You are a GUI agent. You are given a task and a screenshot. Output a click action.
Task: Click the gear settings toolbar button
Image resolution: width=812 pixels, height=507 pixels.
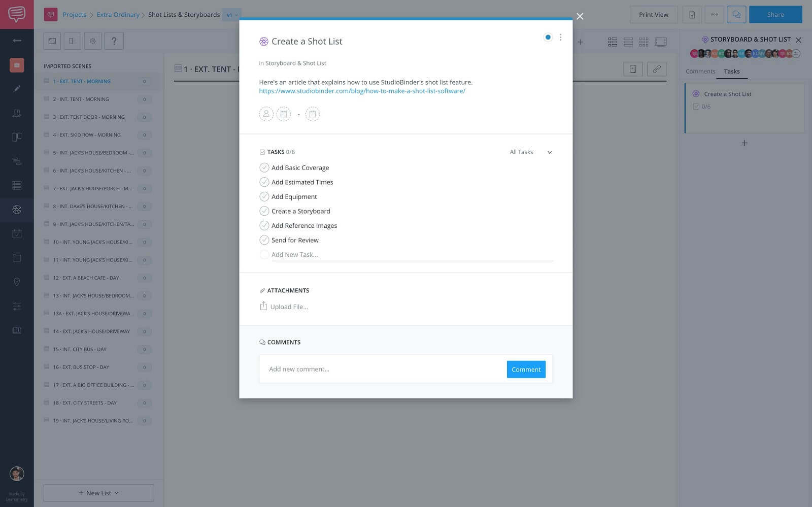tap(93, 41)
